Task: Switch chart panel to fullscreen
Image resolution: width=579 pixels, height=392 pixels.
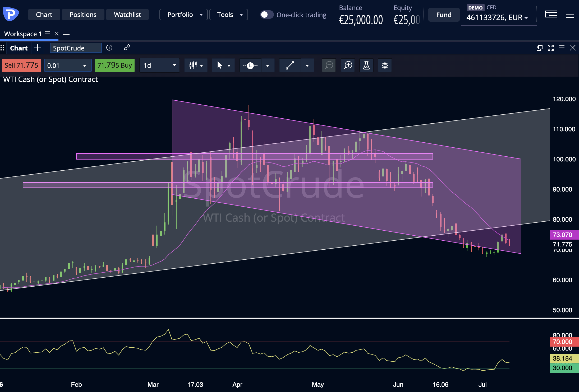Action: pyautogui.click(x=551, y=48)
